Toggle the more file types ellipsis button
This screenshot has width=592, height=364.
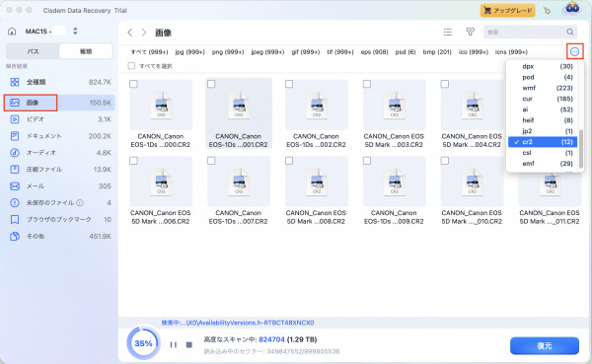574,51
